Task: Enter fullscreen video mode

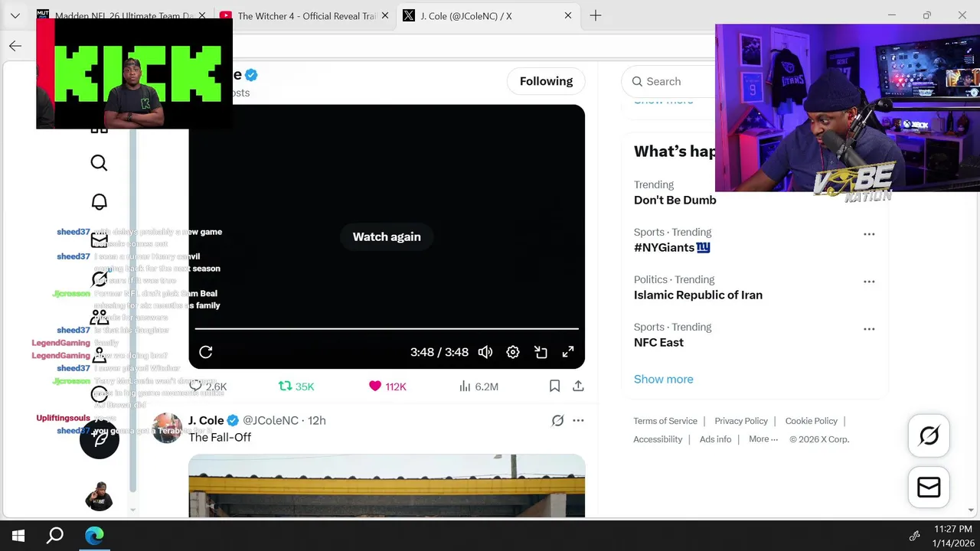Action: click(568, 352)
